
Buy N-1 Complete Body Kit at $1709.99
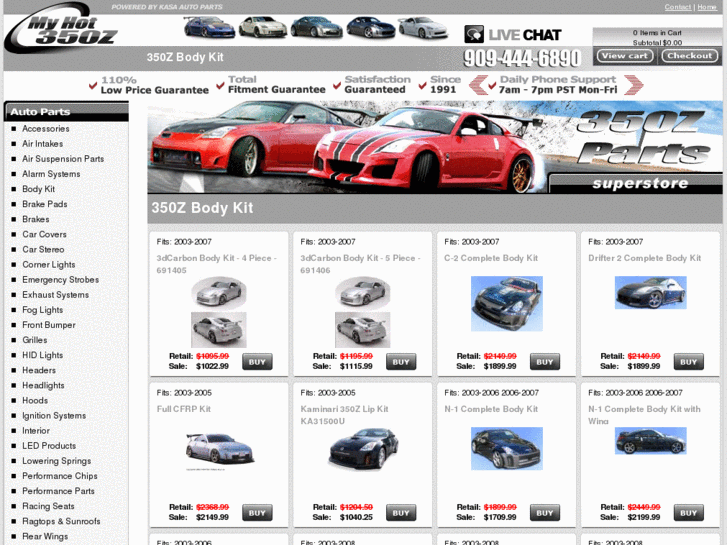point(545,513)
